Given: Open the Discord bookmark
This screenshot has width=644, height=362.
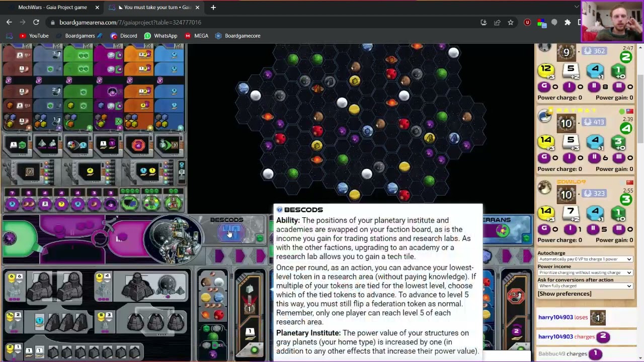Looking at the screenshot, I should [x=124, y=36].
